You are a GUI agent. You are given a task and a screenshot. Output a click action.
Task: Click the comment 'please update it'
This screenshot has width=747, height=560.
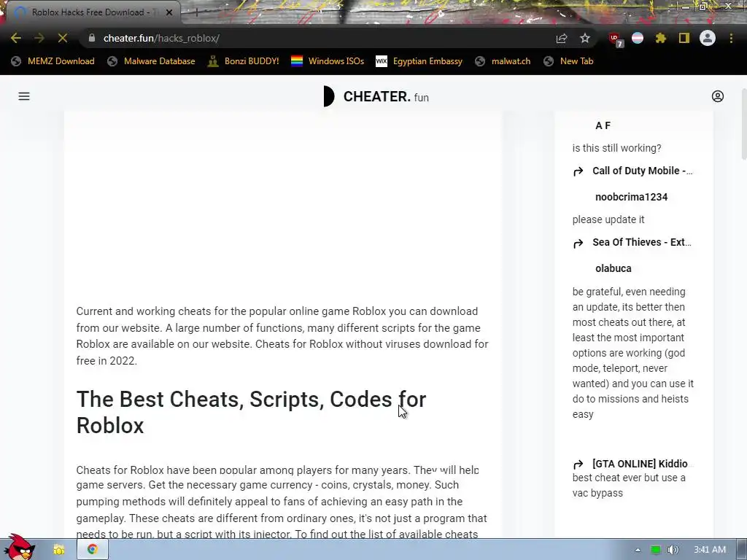608,219
